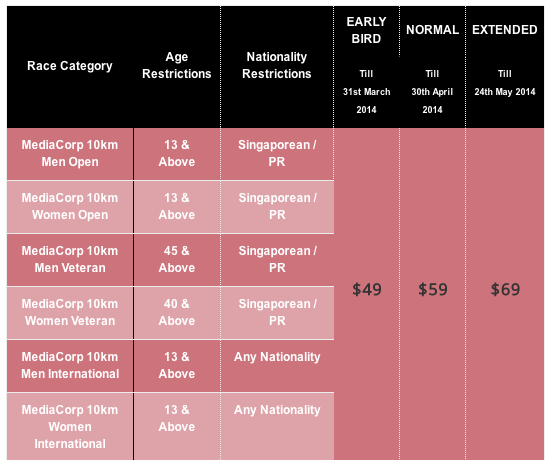Click MediaCorp 10km Men Veteran cell
The width and height of the screenshot is (551, 460).
[70, 260]
